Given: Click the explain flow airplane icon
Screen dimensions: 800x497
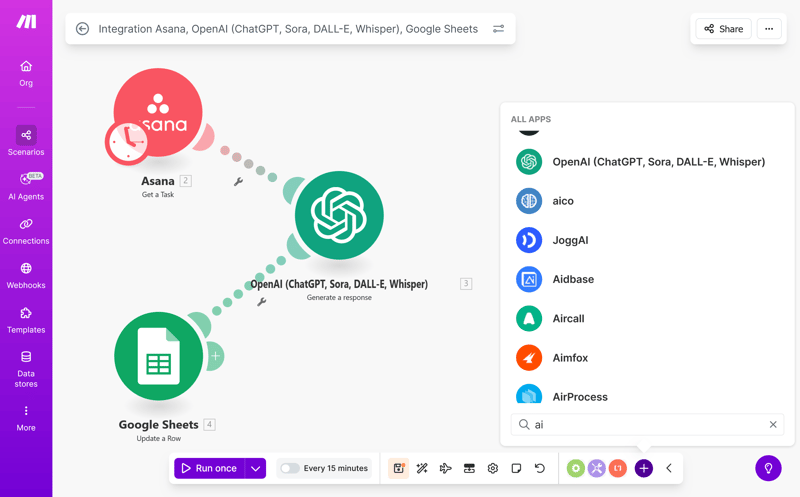Looking at the screenshot, I should click(446, 468).
